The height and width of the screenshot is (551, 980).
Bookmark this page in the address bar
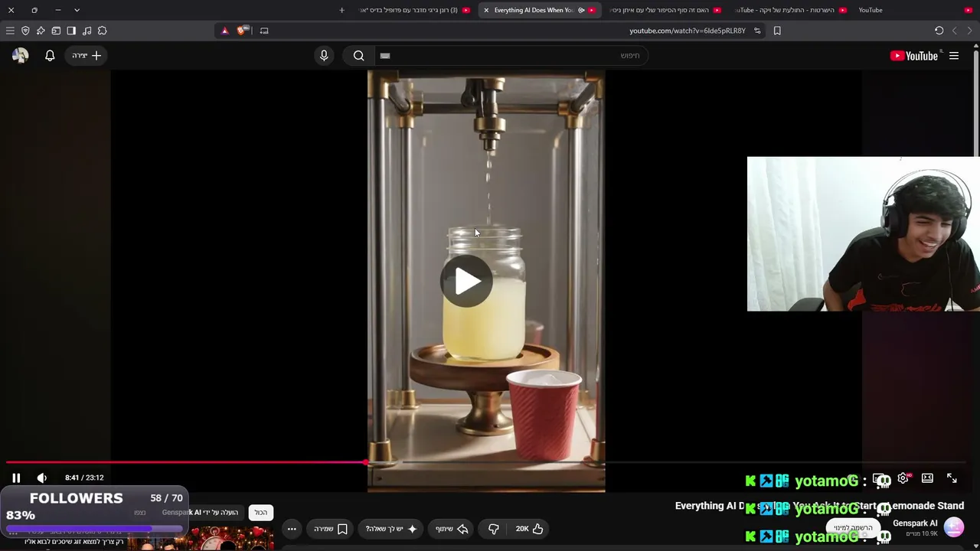(x=777, y=31)
